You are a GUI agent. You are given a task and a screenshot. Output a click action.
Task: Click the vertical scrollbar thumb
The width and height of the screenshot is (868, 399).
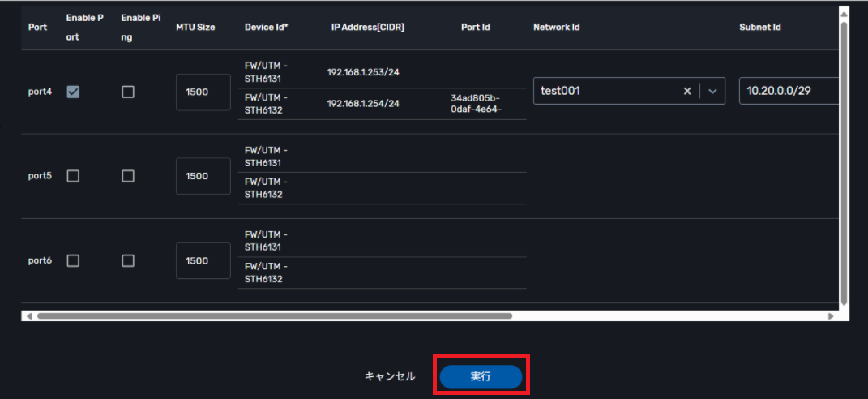point(844,162)
